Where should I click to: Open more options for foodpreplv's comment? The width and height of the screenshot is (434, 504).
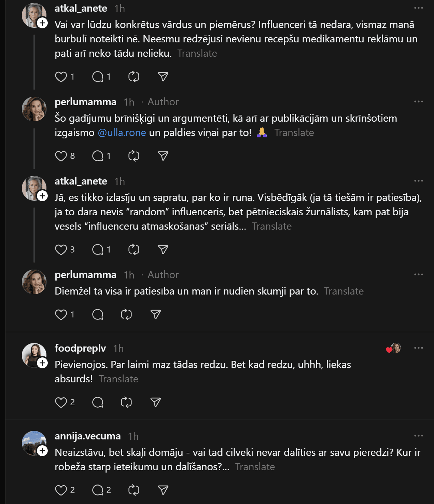pos(418,348)
